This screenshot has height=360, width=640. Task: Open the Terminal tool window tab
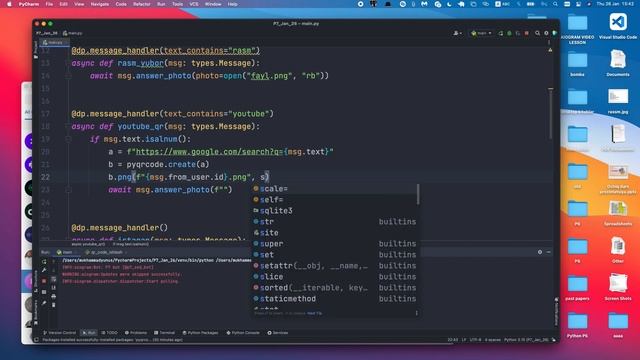click(x=164, y=333)
